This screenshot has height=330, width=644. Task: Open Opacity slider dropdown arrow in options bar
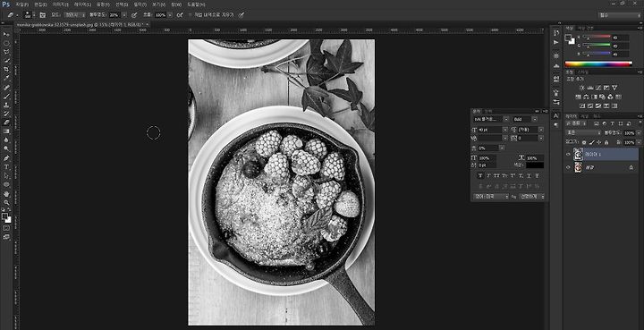tap(124, 15)
